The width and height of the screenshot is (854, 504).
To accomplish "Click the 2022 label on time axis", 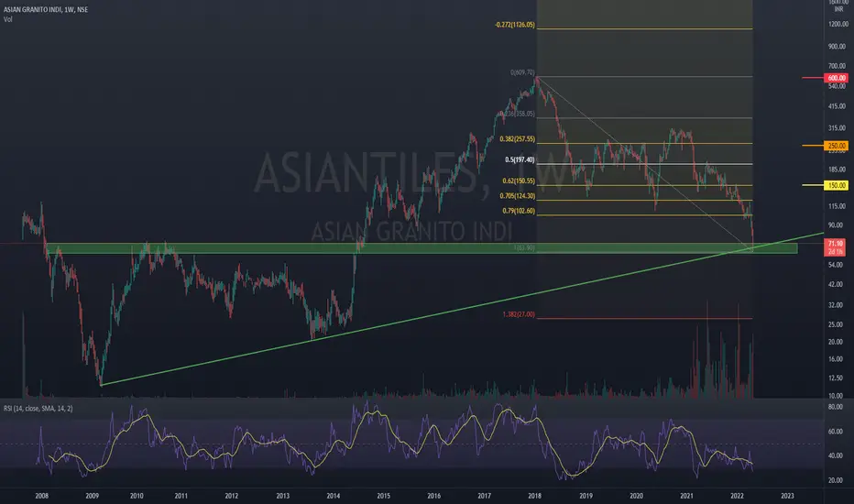I will pyautogui.click(x=737, y=496).
